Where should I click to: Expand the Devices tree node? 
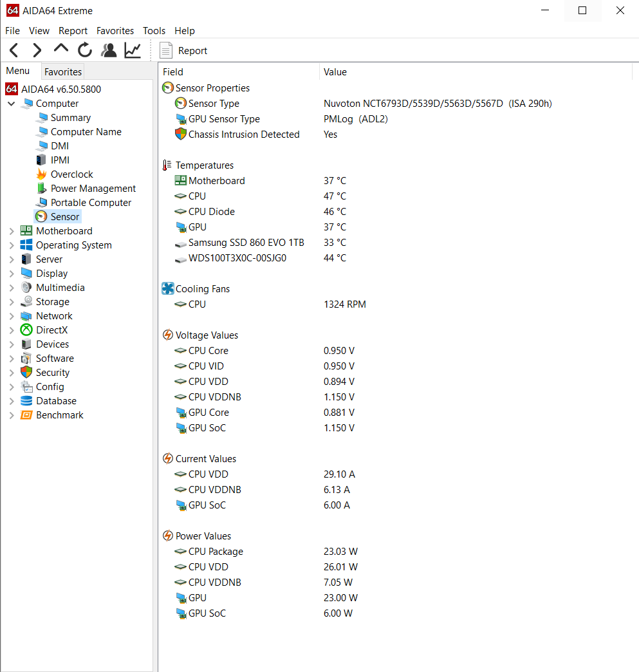(x=12, y=344)
